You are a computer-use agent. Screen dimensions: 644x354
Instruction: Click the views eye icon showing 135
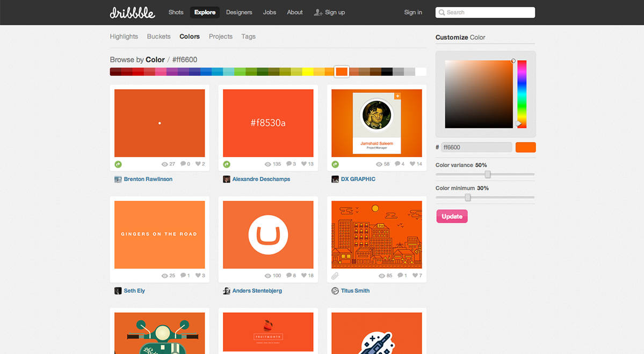pos(268,164)
